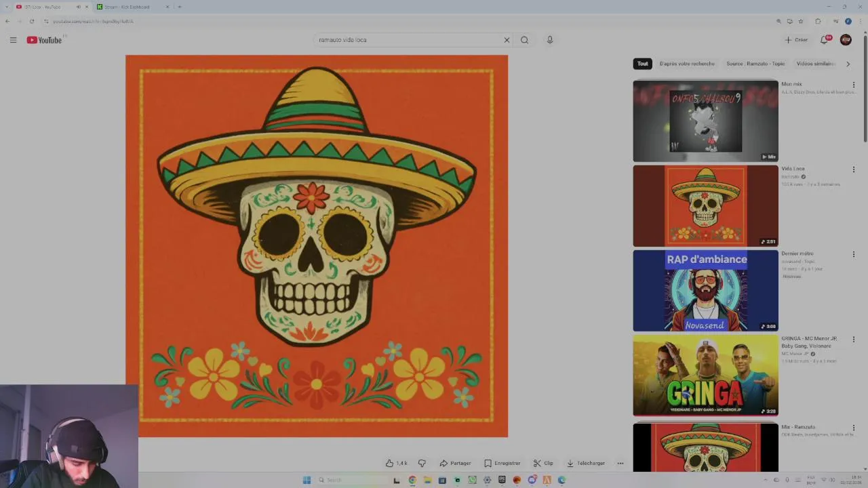Open the RAP d'ambiance Novasend thumbnail
The image size is (868, 488).
pos(705,291)
